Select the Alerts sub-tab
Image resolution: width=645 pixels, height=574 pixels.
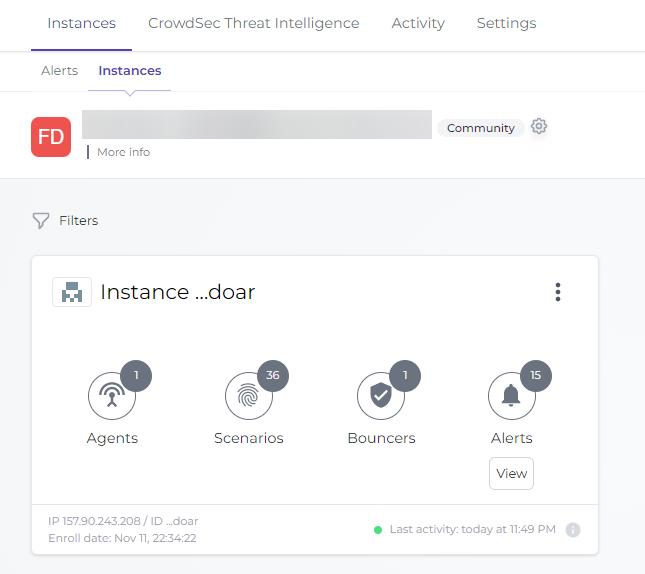[59, 71]
